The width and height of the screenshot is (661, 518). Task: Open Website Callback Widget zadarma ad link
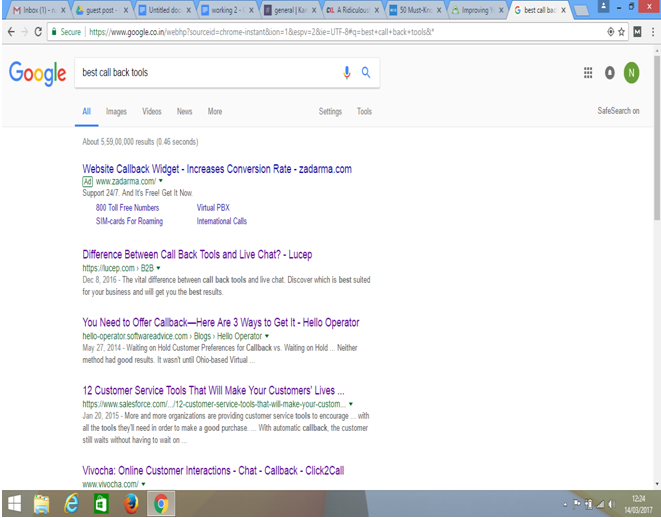point(217,169)
